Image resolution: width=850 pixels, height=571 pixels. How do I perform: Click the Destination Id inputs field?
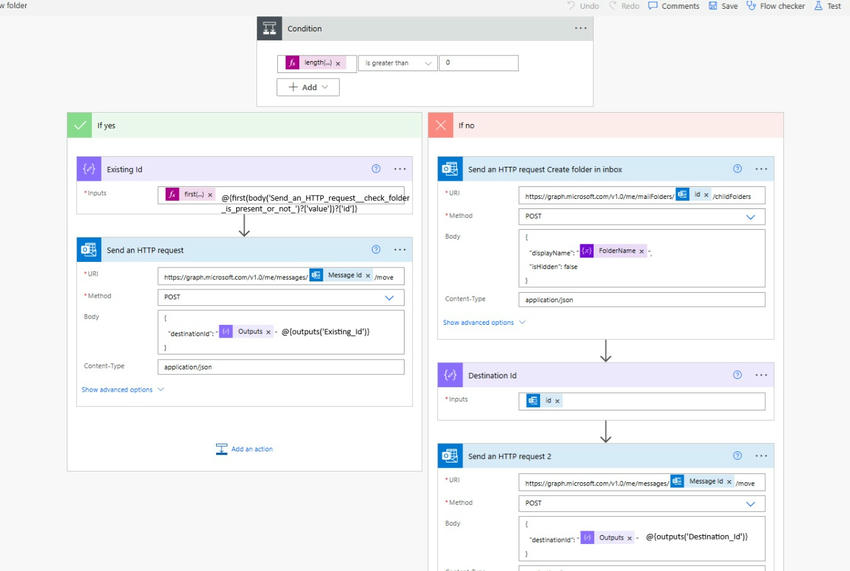(642, 401)
